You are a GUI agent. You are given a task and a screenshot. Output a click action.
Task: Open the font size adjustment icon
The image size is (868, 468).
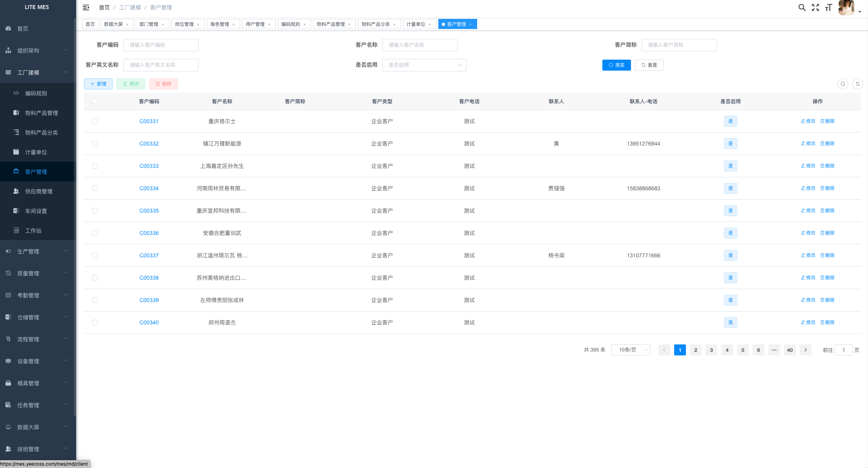pos(829,7)
